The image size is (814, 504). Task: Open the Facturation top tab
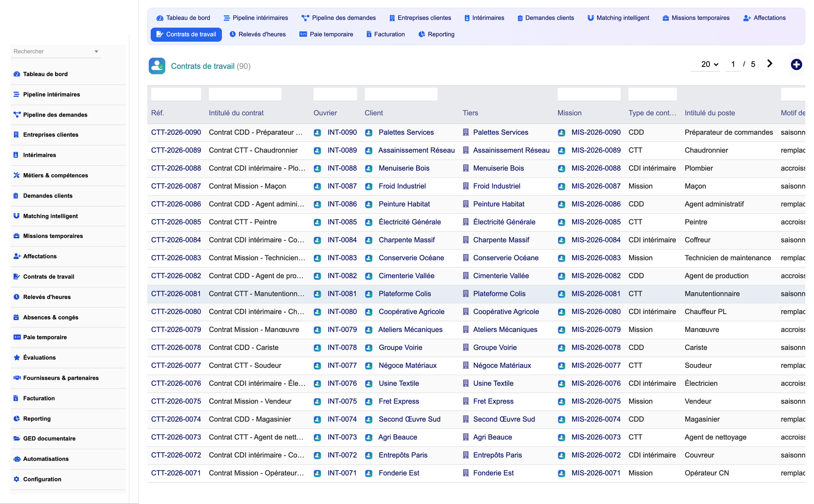[x=385, y=34]
